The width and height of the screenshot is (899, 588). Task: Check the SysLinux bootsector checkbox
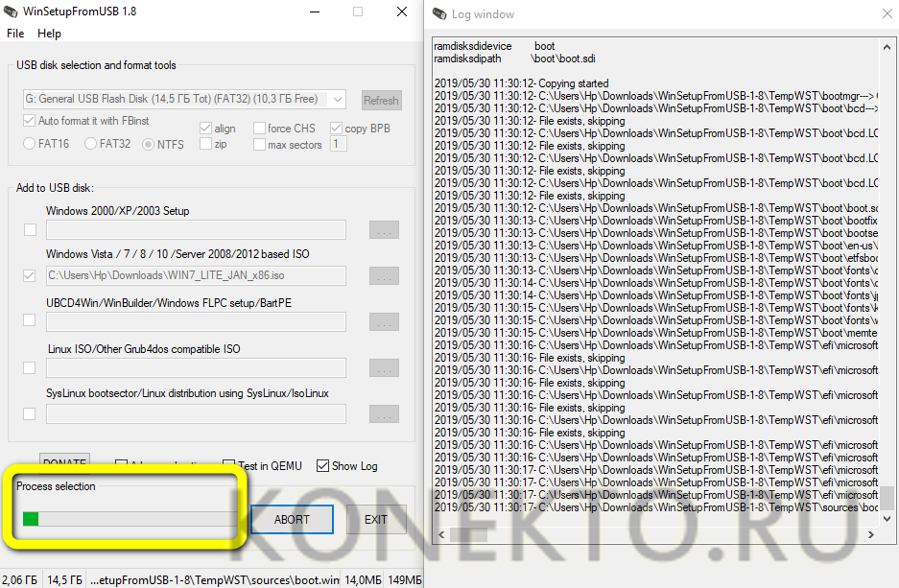click(29, 413)
